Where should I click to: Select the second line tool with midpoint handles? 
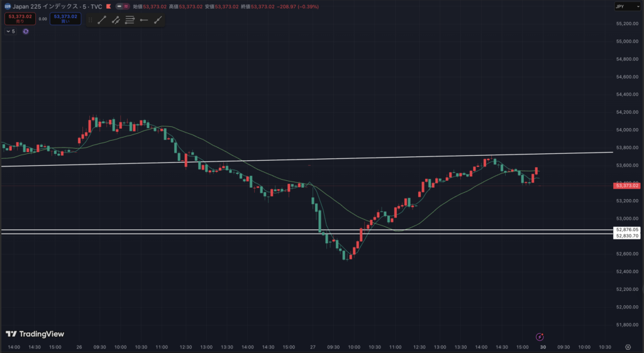(x=116, y=20)
